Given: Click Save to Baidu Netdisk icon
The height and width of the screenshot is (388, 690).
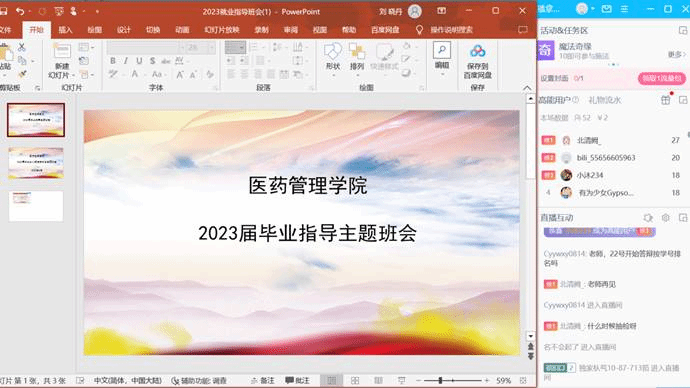Looking at the screenshot, I should pos(477,51).
